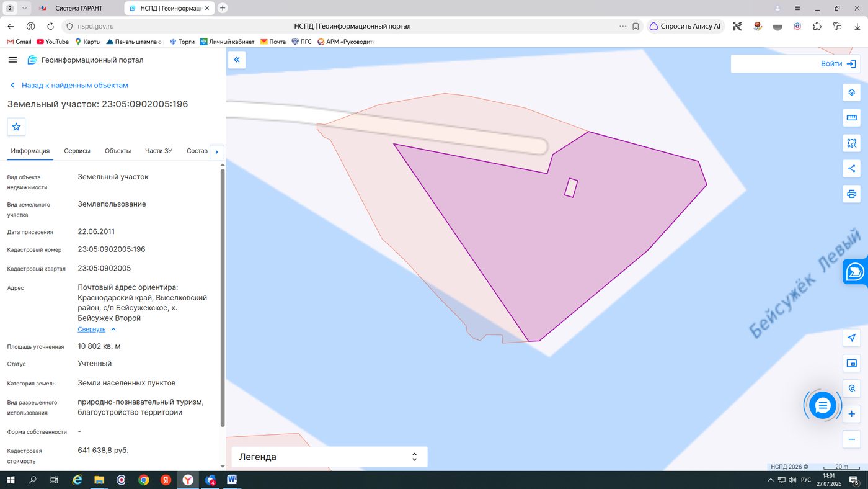This screenshot has height=489, width=868.
Task: Bookmark this page in the address bar
Action: (635, 27)
